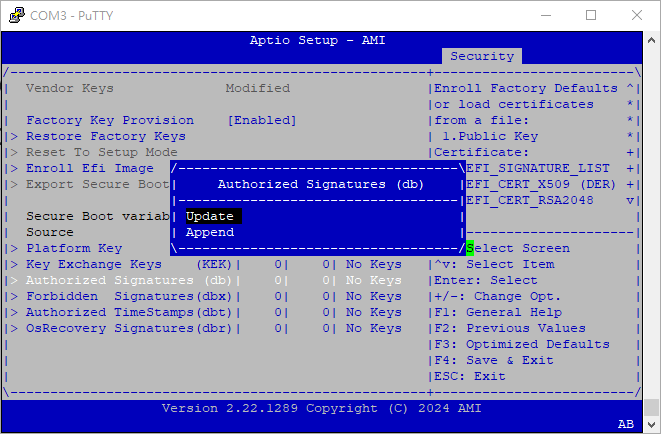
Task: Click the F3: Optimized Defaults text
Action: click(x=522, y=344)
